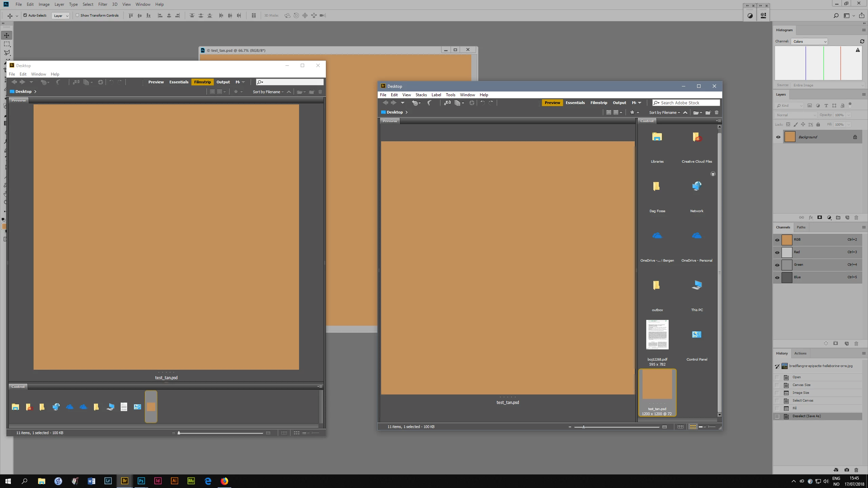This screenshot has height=488, width=868.
Task: Click the delete trash icon in right Bridge
Action: tap(716, 113)
